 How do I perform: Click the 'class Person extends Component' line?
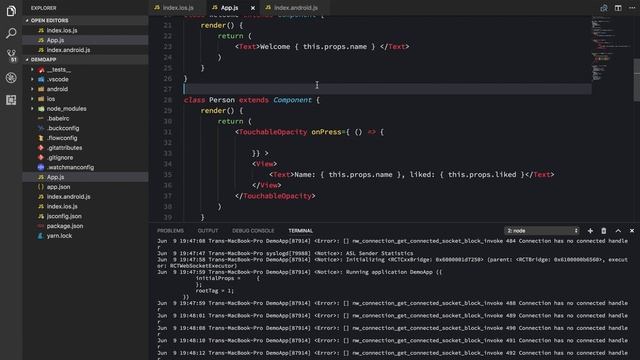pyautogui.click(x=252, y=100)
